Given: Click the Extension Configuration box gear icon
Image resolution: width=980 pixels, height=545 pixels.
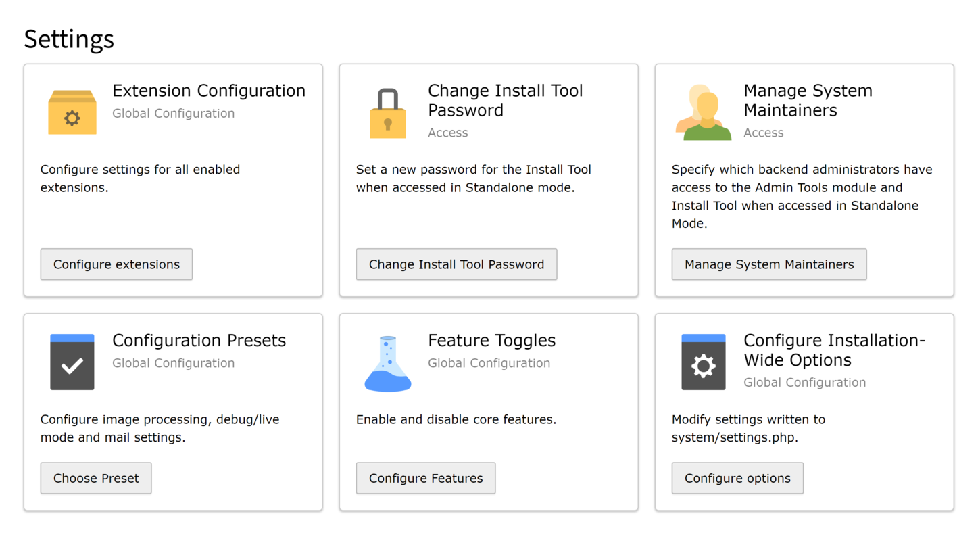Looking at the screenshot, I should click(72, 112).
